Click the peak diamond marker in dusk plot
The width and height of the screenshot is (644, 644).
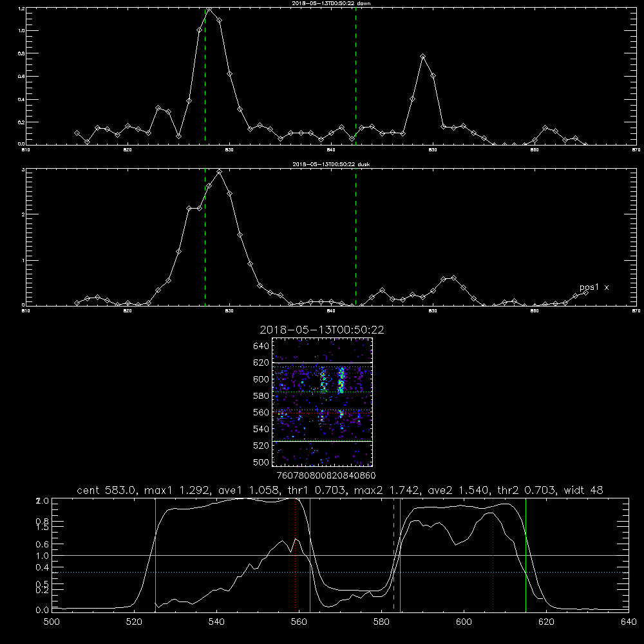(x=220, y=172)
